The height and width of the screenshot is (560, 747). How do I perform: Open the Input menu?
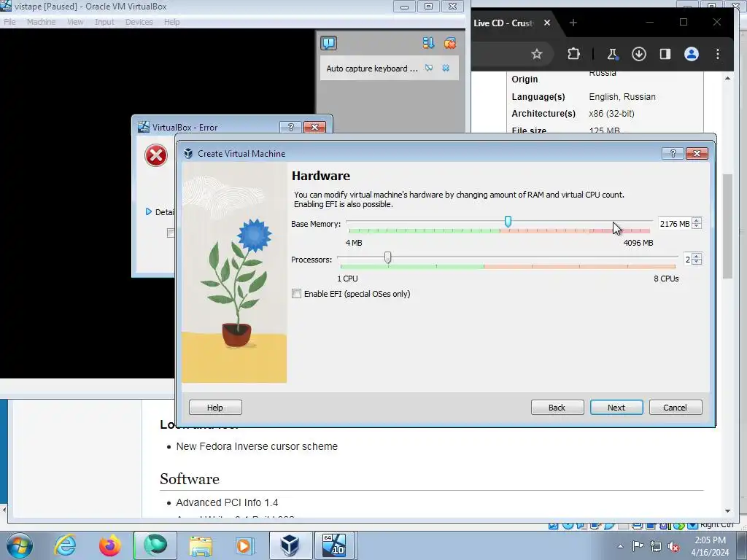click(104, 22)
